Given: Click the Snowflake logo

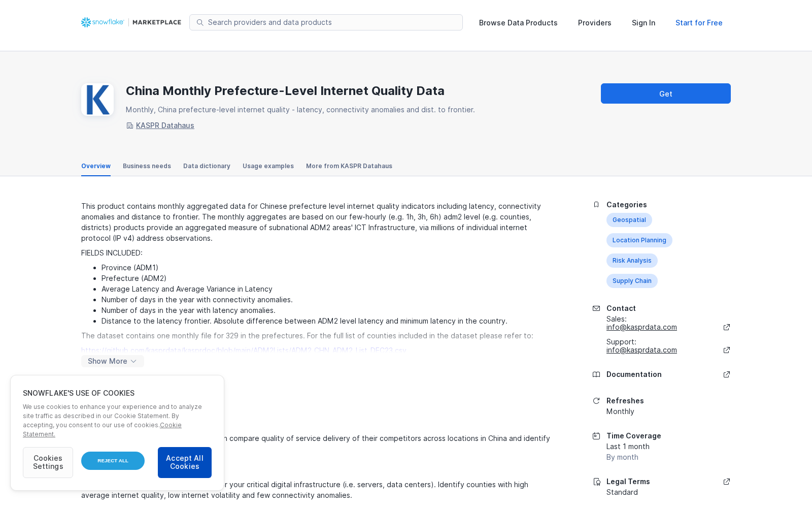Looking at the screenshot, I should [x=103, y=22].
